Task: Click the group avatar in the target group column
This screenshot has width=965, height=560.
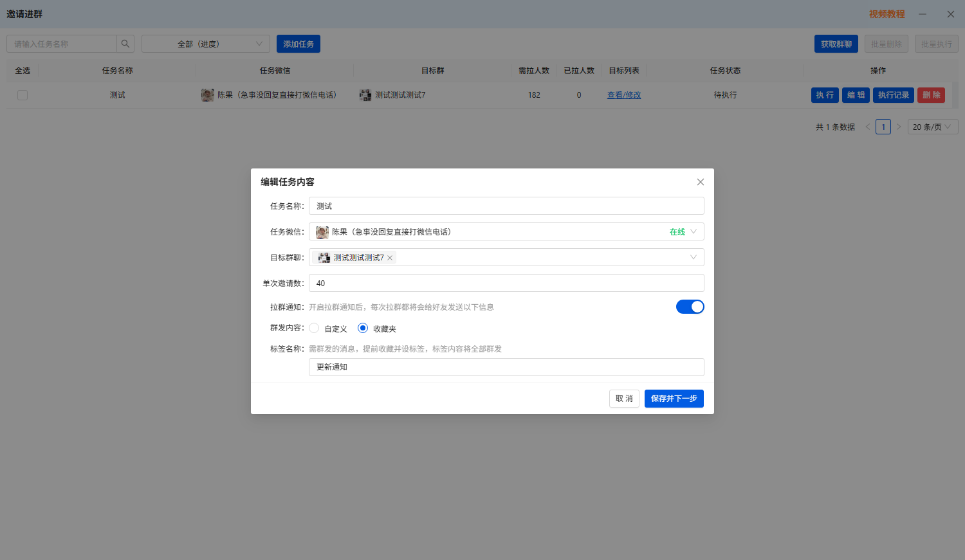Action: pos(365,95)
